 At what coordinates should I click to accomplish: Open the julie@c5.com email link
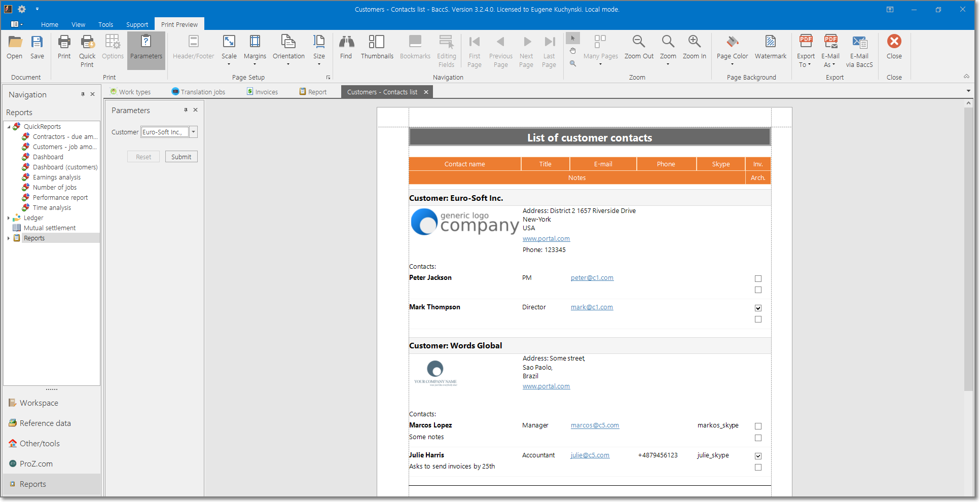coord(590,455)
